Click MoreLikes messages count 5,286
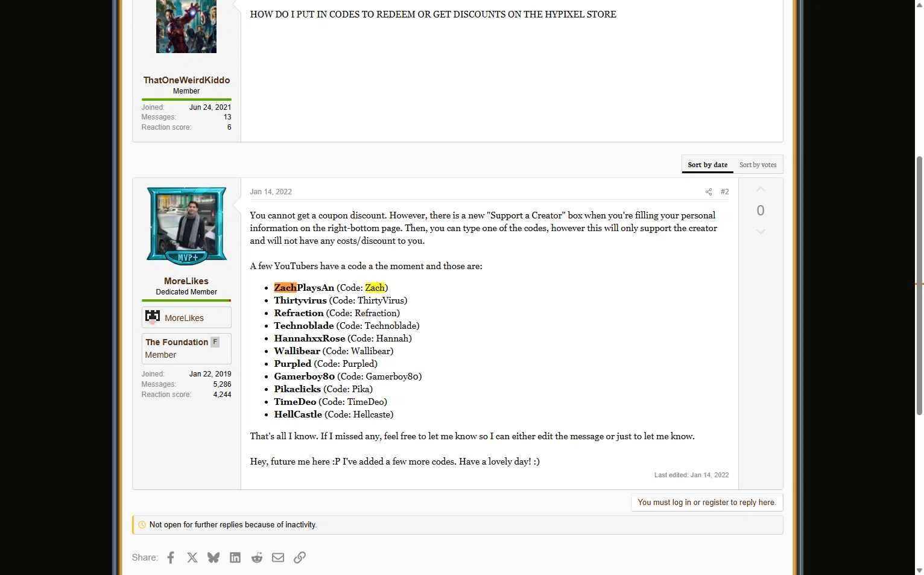This screenshot has height=575, width=924. tap(222, 384)
